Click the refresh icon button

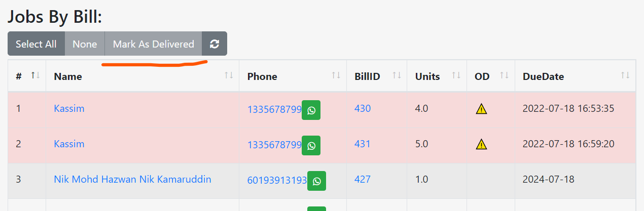(214, 44)
